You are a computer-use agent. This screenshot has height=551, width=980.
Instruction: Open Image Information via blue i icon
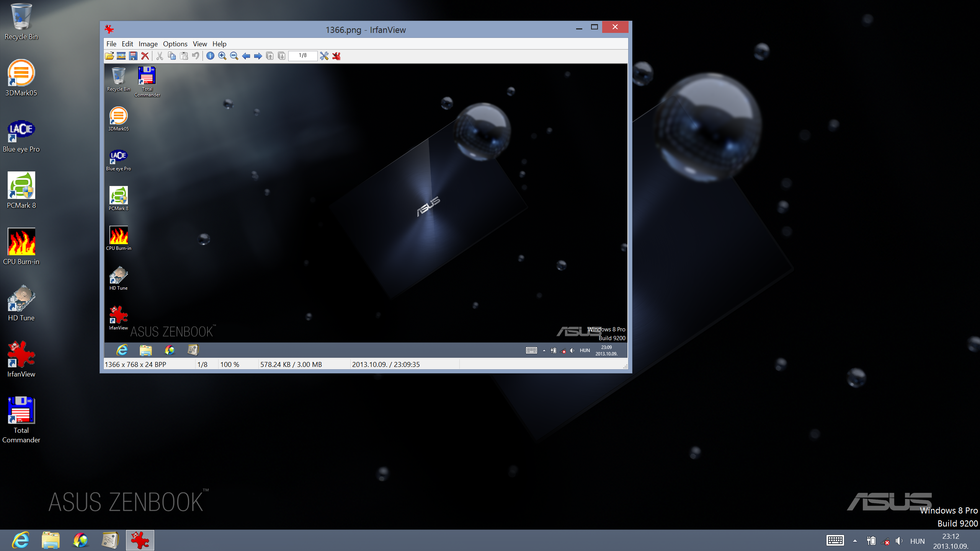coord(210,56)
